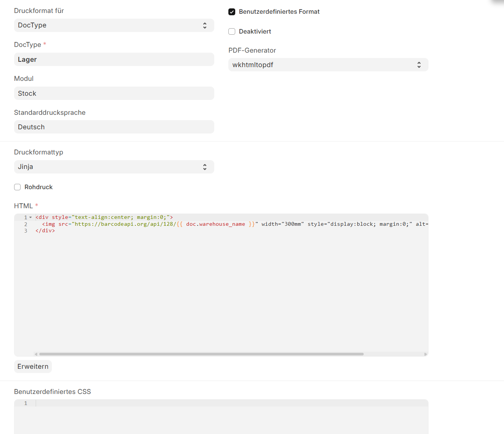The height and width of the screenshot is (434, 504).
Task: Select line number 3 in the HTML gutter
Action: coord(26,231)
